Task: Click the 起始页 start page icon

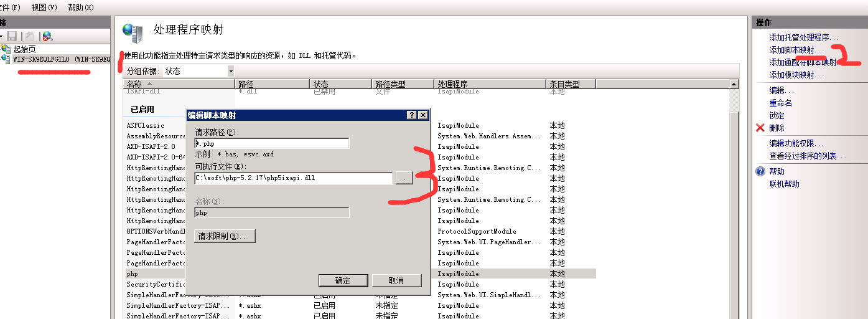Action: (x=6, y=49)
